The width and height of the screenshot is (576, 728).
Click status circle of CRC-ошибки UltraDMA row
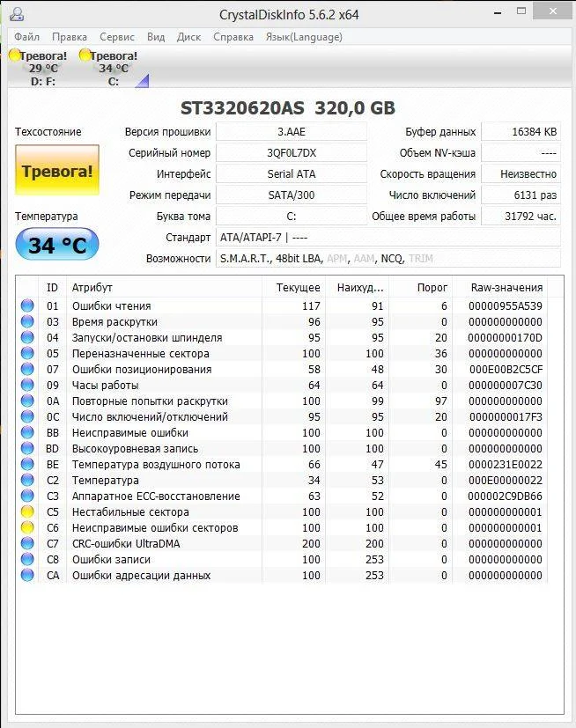pos(27,543)
